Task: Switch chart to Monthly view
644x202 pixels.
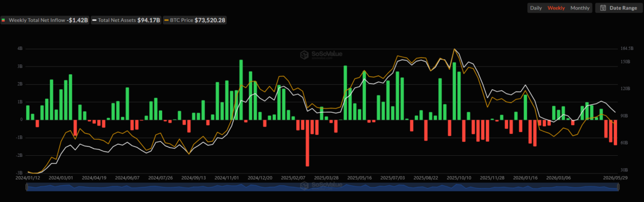Action: click(580, 8)
